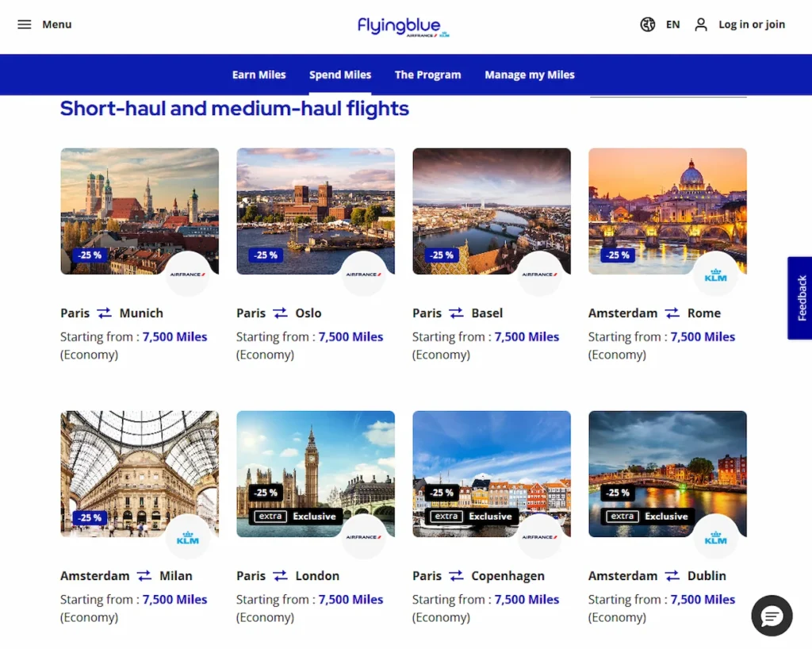The height and width of the screenshot is (649, 812).
Task: Click Short-haul and medium-haul flights heading
Action: tap(235, 109)
